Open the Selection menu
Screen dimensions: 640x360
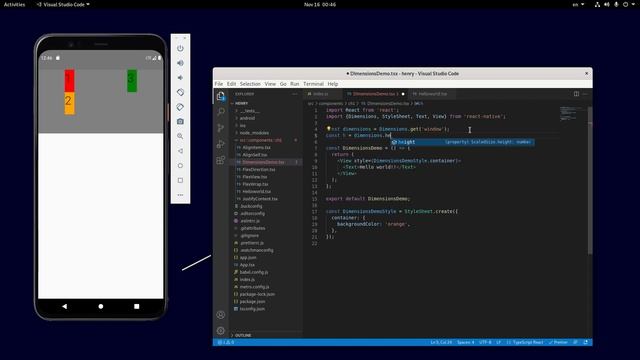[250, 84]
